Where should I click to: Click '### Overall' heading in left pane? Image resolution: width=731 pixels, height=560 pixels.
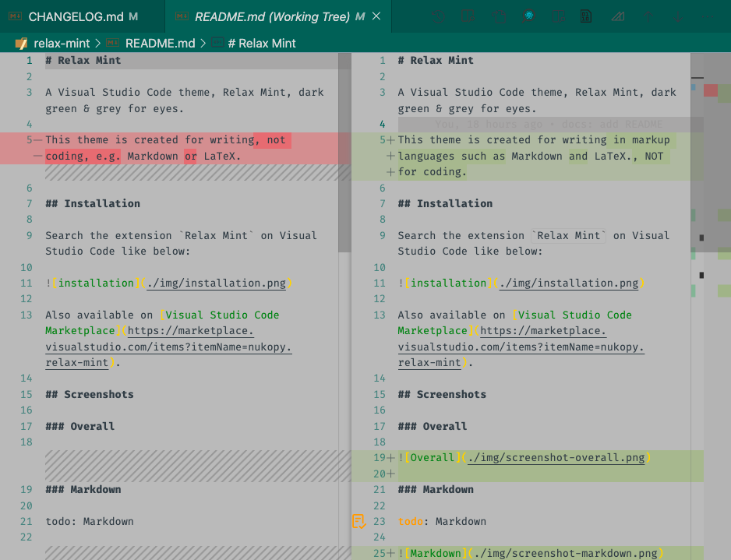79,426
